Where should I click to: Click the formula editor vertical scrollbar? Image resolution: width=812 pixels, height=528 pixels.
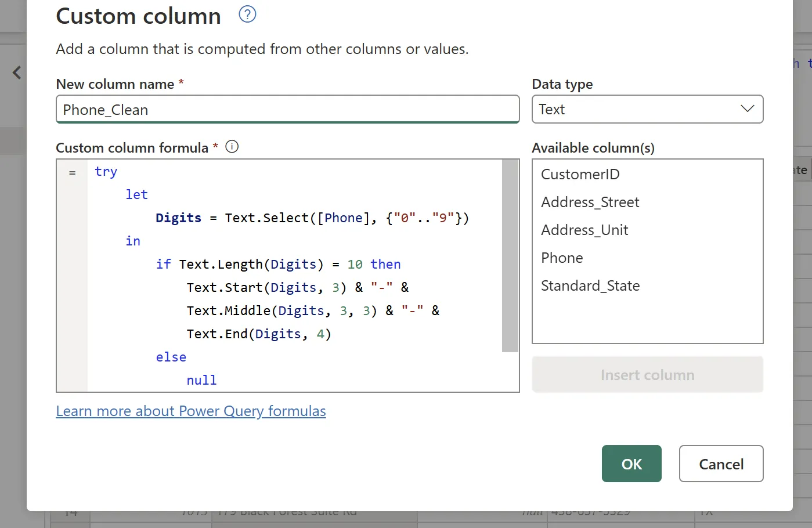pos(510,255)
